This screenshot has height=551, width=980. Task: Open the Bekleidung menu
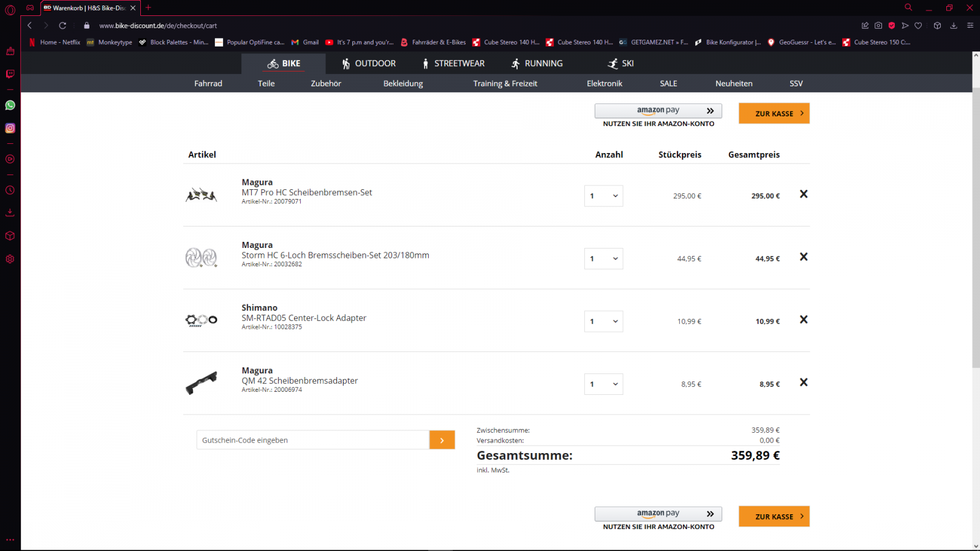coord(403,84)
